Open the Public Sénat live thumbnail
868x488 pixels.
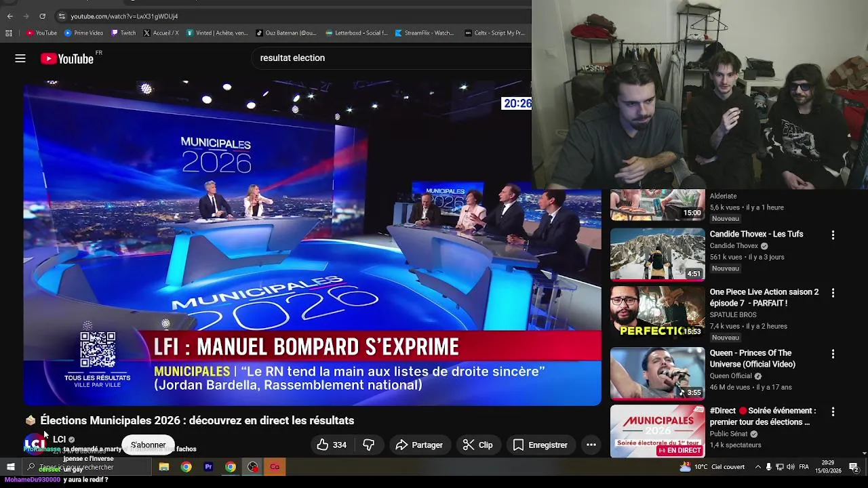click(x=658, y=431)
